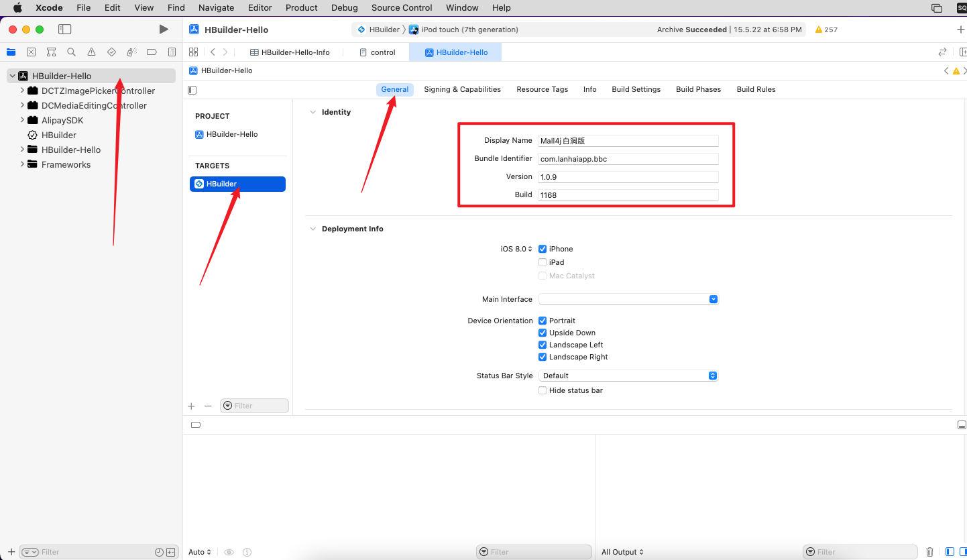Open the Find navigator magnifier icon

[x=71, y=52]
